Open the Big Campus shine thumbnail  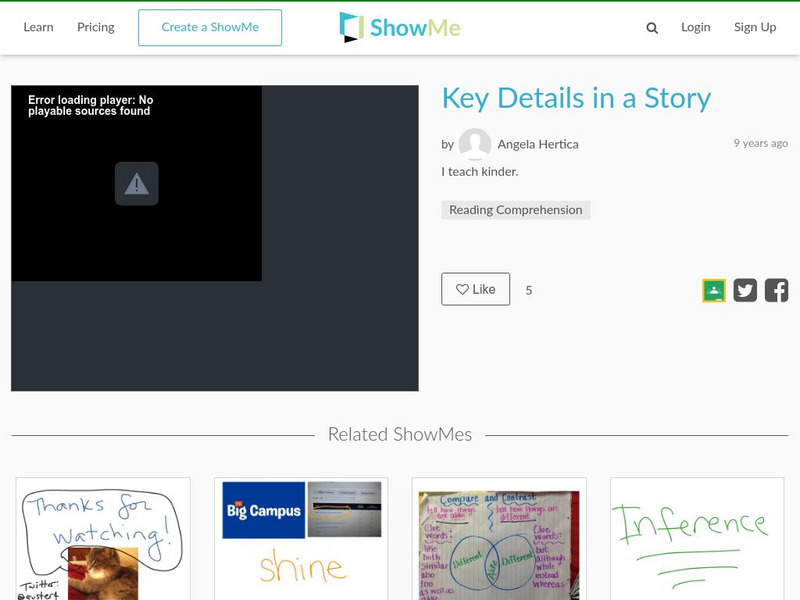[302, 539]
